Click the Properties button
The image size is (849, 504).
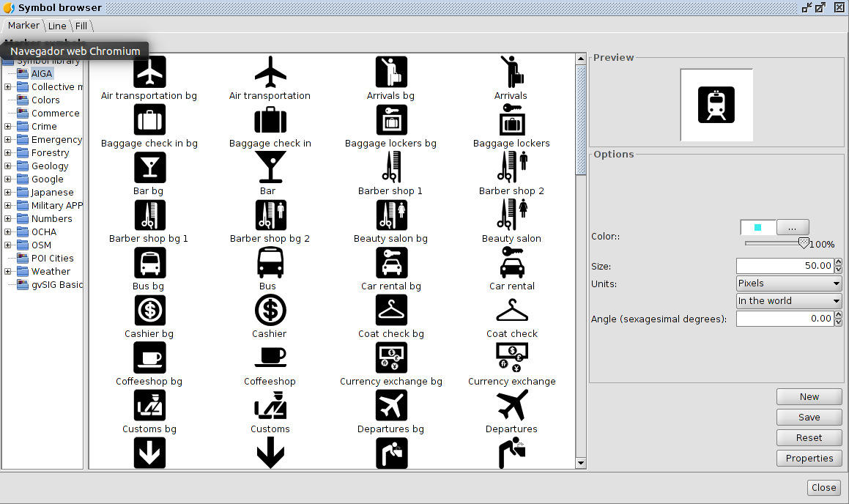809,458
